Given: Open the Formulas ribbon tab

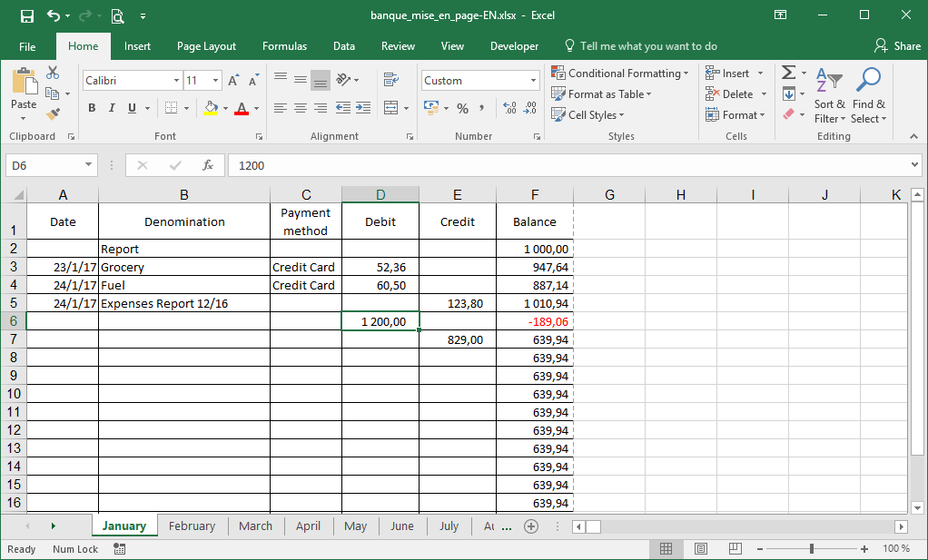Looking at the screenshot, I should click(284, 46).
